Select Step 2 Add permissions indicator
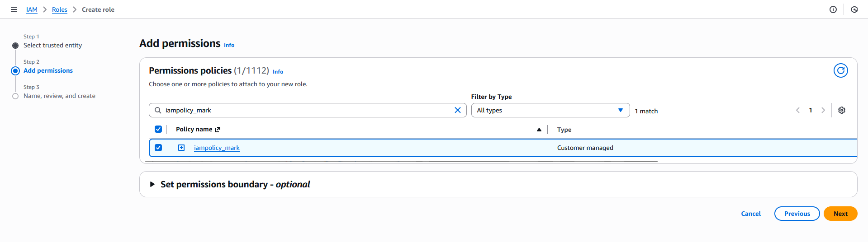 point(15,71)
